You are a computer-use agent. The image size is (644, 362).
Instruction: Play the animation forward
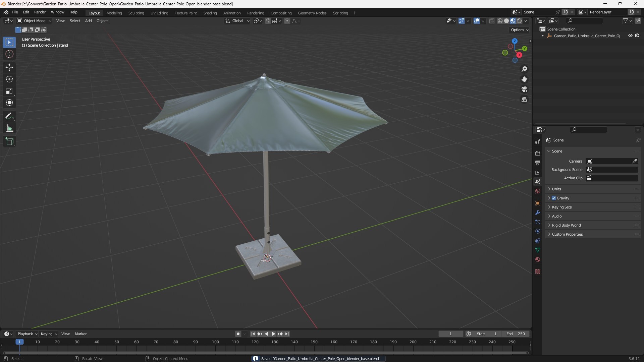(x=273, y=334)
